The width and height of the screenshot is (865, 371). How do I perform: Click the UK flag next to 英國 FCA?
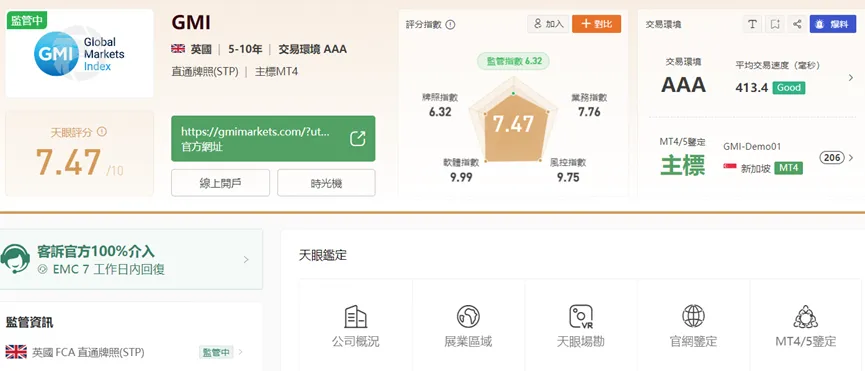pos(16,352)
